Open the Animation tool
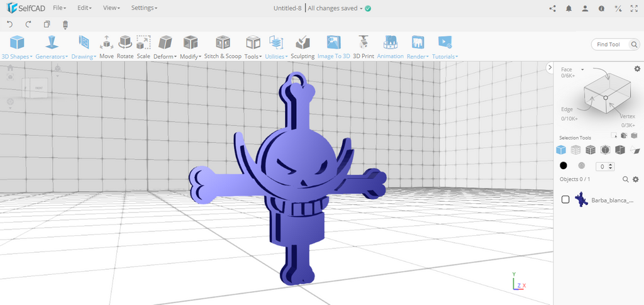Viewport: 644px width, 305px height. 390,47
